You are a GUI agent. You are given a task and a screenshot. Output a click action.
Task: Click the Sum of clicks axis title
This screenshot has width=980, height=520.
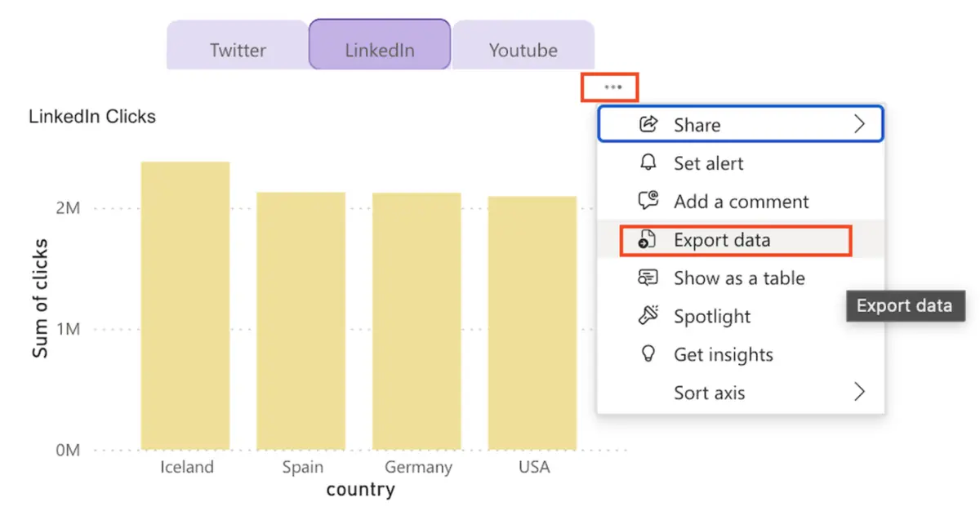[x=40, y=298]
